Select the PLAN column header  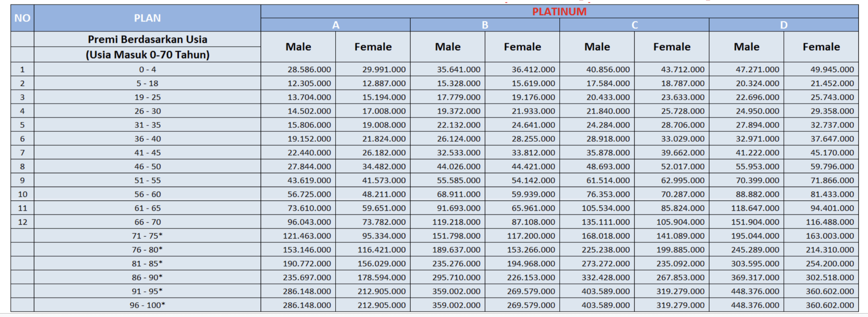pyautogui.click(x=147, y=18)
